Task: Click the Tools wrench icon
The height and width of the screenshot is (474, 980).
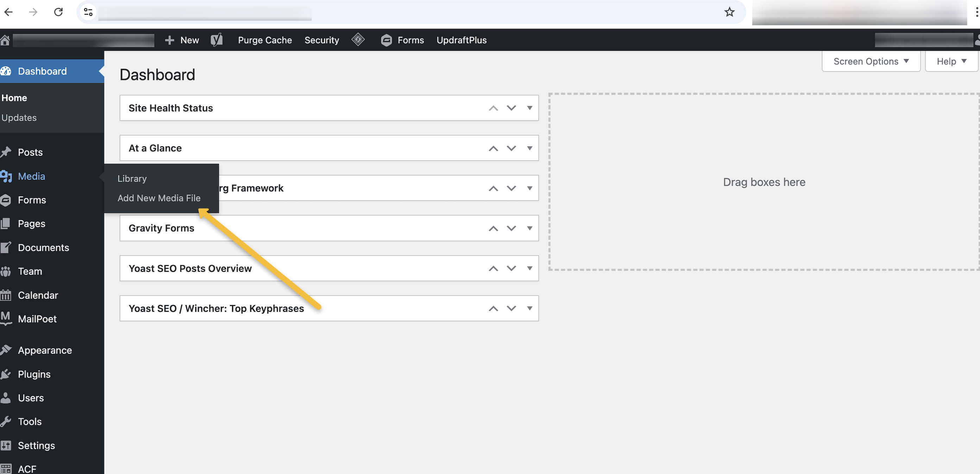Action: pyautogui.click(x=6, y=422)
